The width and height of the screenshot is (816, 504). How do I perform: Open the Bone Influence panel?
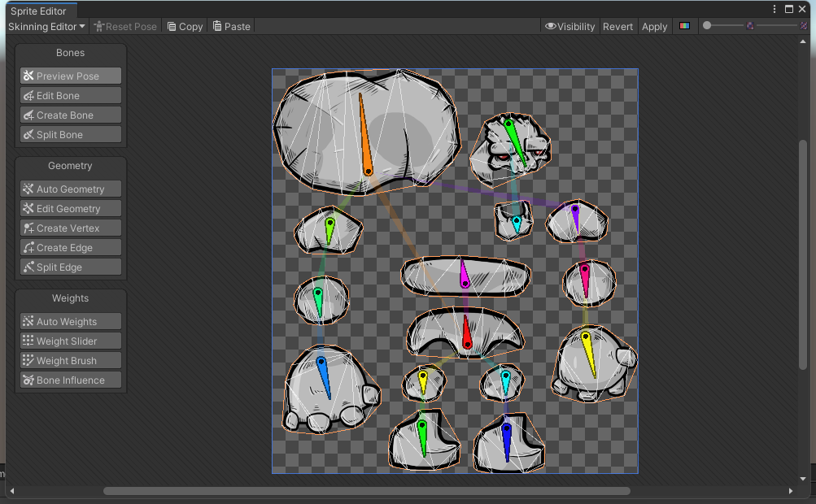(70, 380)
